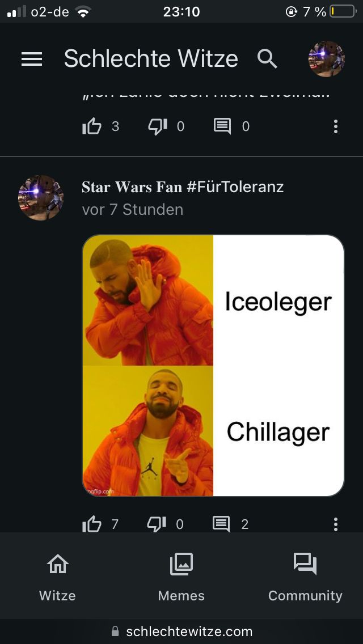Tap the Schlechte Witze page title
Viewport: 363px width, 644px height.
[x=151, y=58]
